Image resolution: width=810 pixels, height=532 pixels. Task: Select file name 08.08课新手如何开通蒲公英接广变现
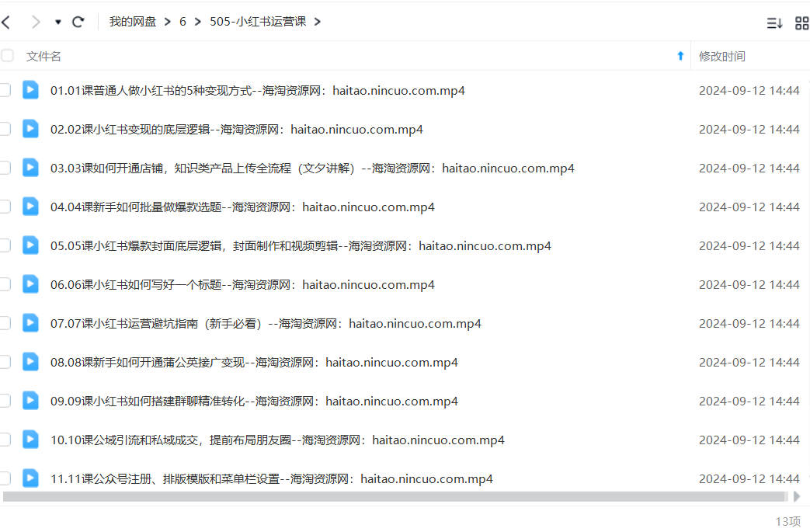(254, 362)
